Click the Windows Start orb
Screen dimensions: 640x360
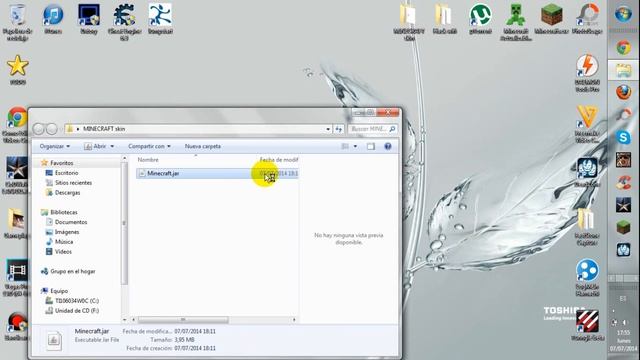click(623, 15)
